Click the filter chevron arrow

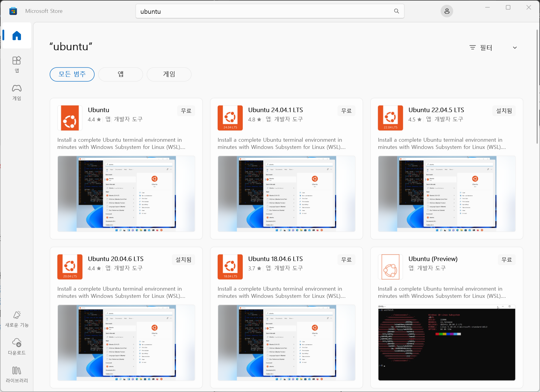(515, 48)
